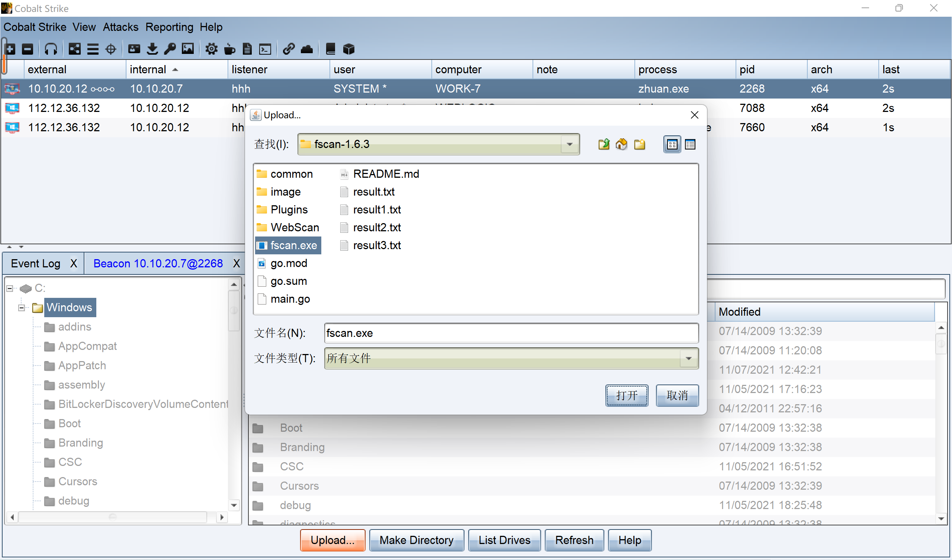Viewport: 952px width, 560px height.
Task: Open the Attacks menu
Action: pos(120,27)
